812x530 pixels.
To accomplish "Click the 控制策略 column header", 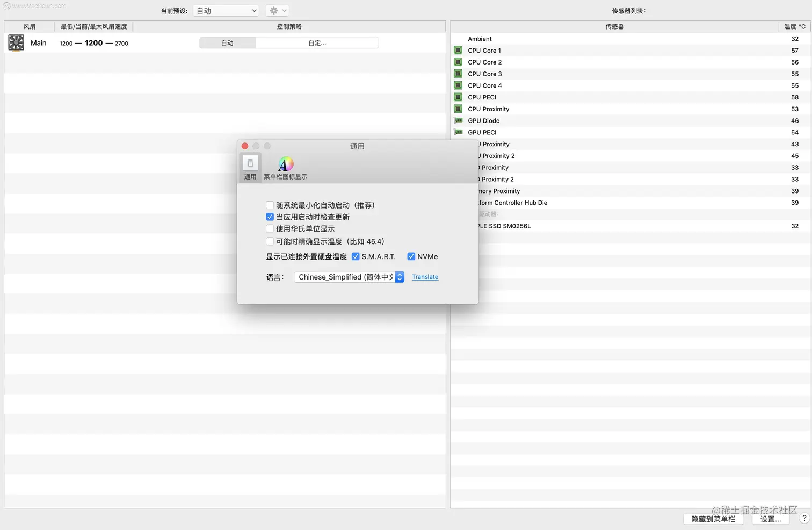I will [x=289, y=26].
